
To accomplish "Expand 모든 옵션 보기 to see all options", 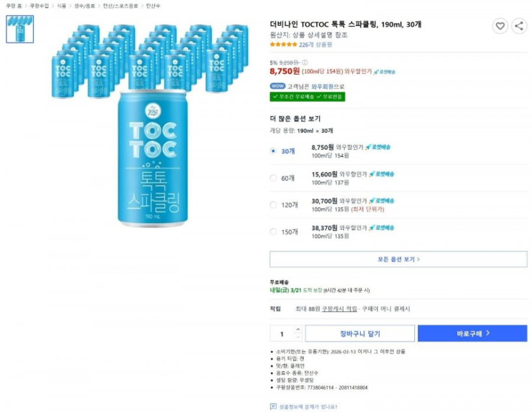I will pos(398,259).
